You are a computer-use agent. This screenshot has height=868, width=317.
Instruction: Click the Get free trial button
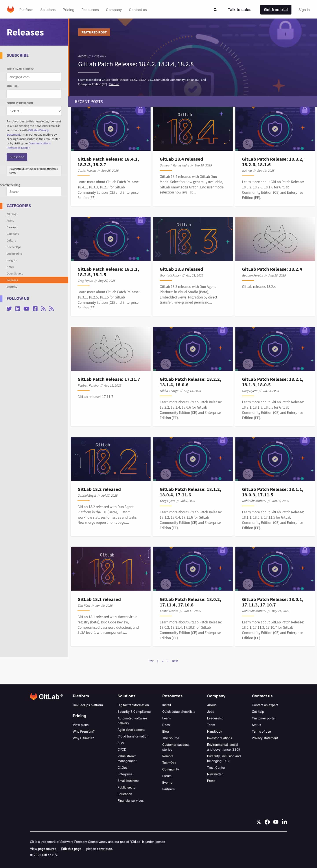tap(275, 10)
